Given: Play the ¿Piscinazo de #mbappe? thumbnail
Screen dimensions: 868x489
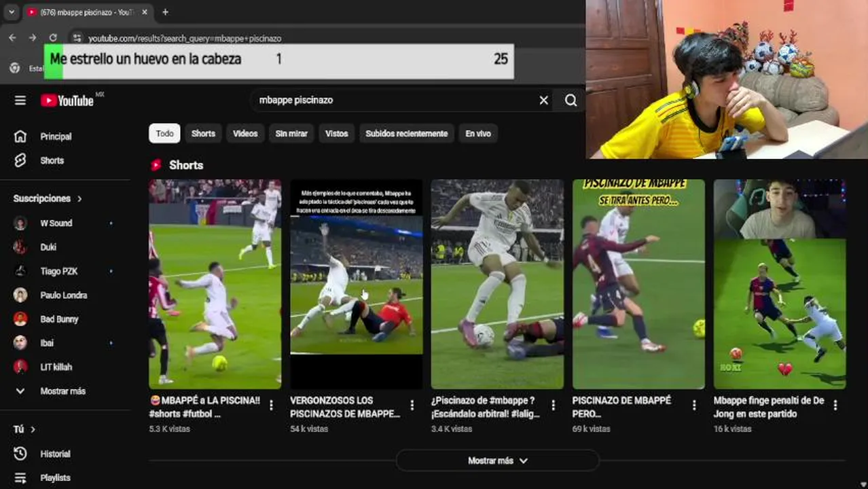Looking at the screenshot, I should [497, 284].
